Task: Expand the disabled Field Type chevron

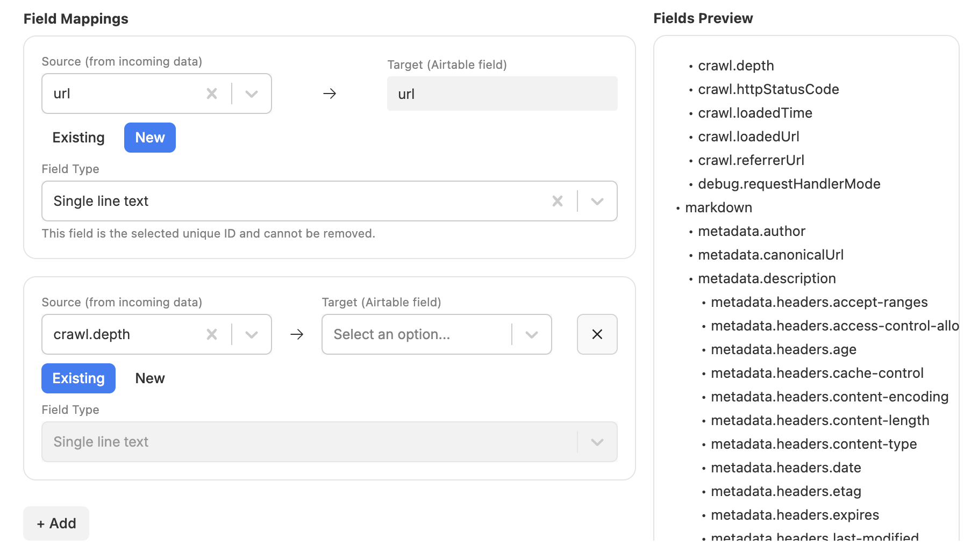Action: coord(597,442)
